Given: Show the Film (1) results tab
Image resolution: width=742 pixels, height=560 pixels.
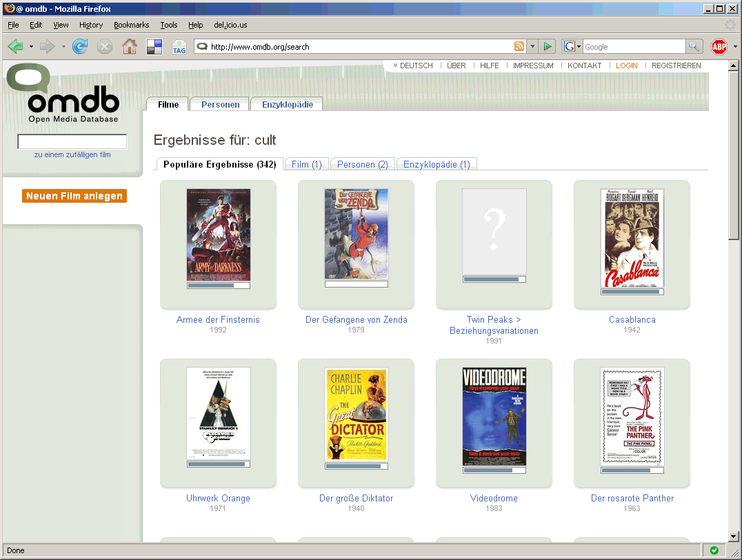Looking at the screenshot, I should (307, 164).
